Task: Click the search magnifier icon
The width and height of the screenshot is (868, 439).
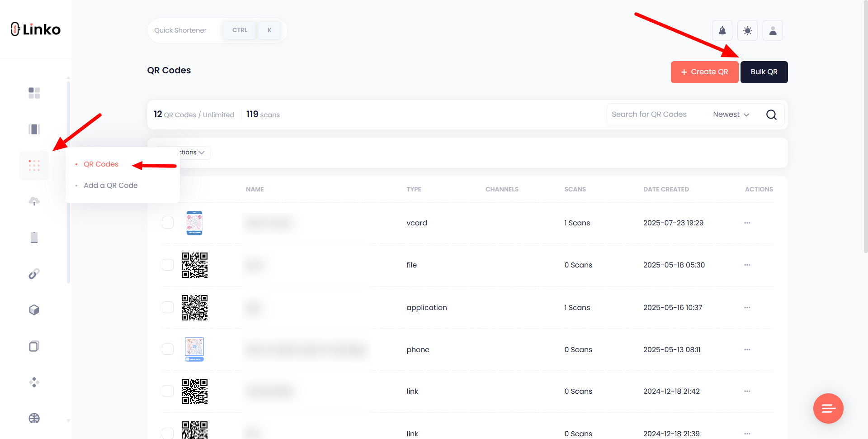Action: [771, 115]
